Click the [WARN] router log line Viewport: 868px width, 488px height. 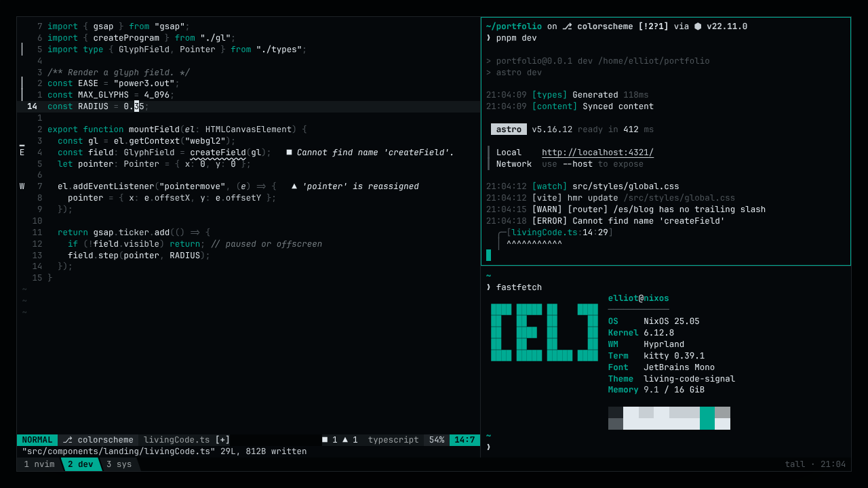[626, 209]
